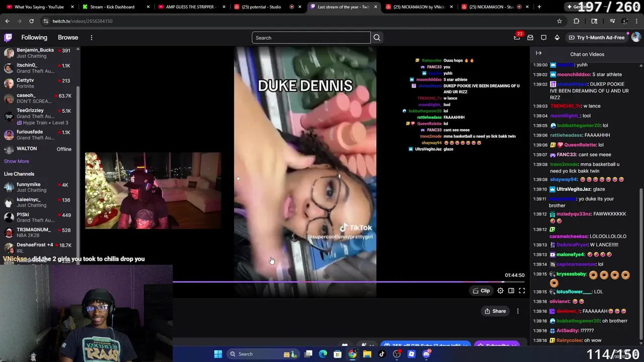This screenshot has width=644, height=362.
Task: Open the Twitch three-dot more menu
Action: 92,38
